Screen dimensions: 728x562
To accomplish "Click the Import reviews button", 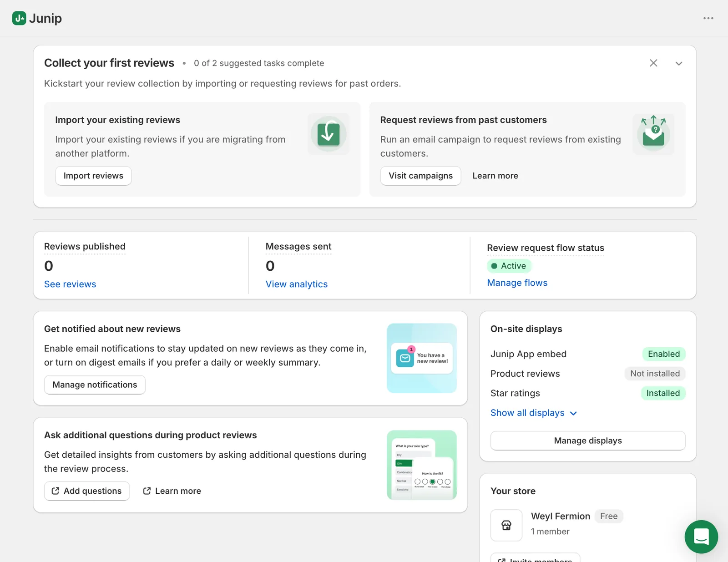I will (93, 176).
